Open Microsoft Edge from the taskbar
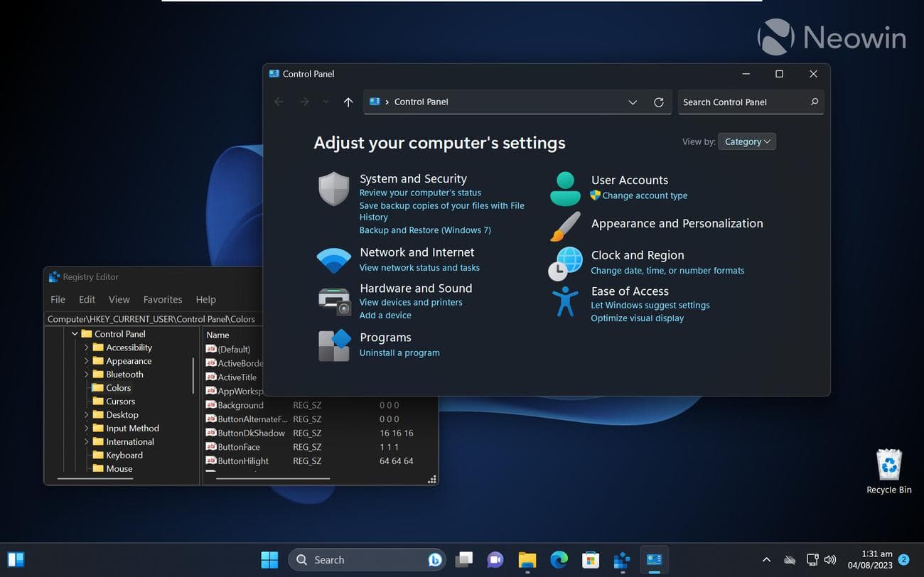This screenshot has height=577, width=924. pyautogui.click(x=559, y=560)
